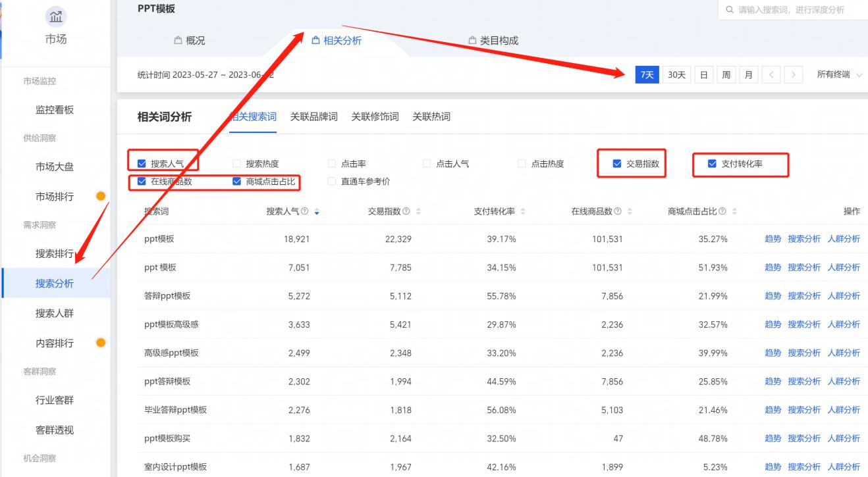Click the sort arrows next to 交易指数

coord(419,211)
